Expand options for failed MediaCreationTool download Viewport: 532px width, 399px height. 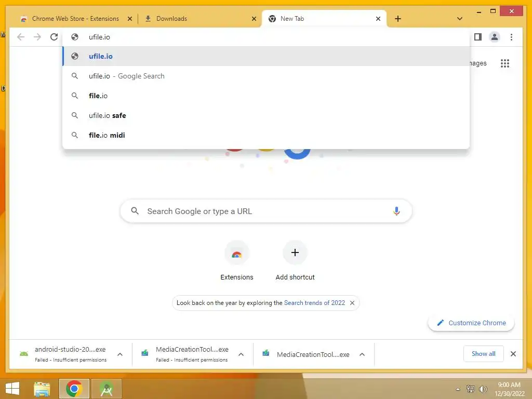pos(241,354)
